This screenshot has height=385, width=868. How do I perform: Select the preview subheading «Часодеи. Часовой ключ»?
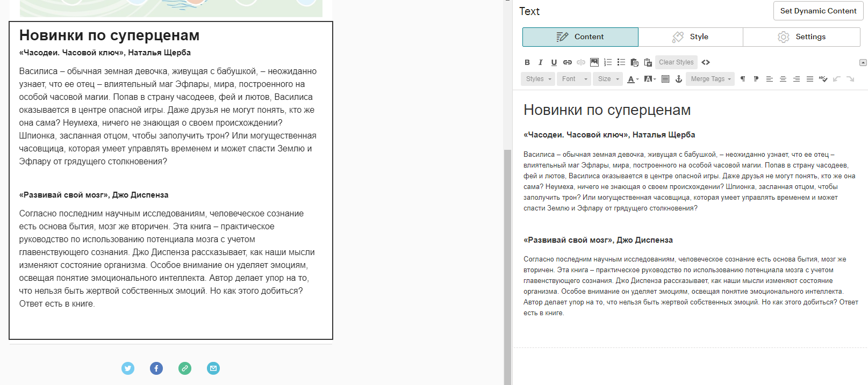coord(105,53)
